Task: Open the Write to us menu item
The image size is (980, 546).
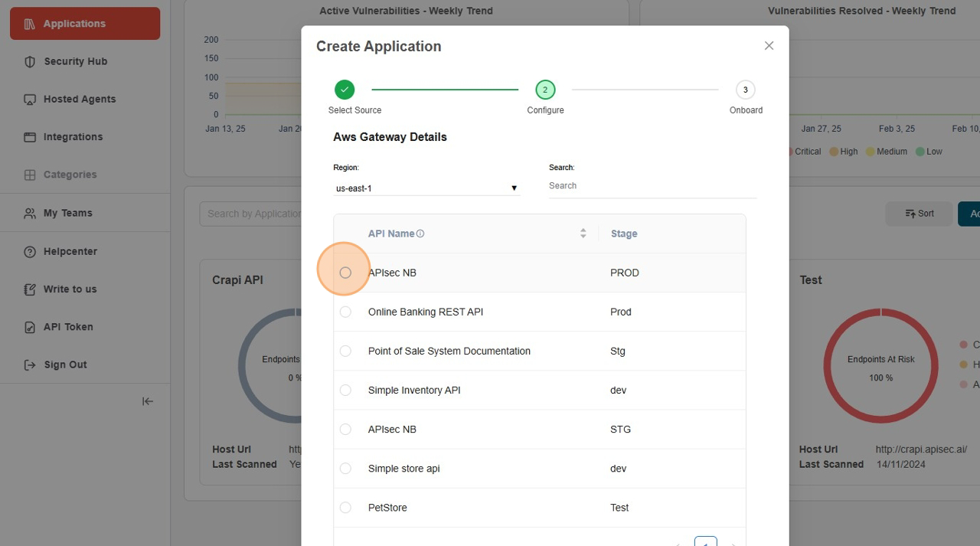Action: 70,289
